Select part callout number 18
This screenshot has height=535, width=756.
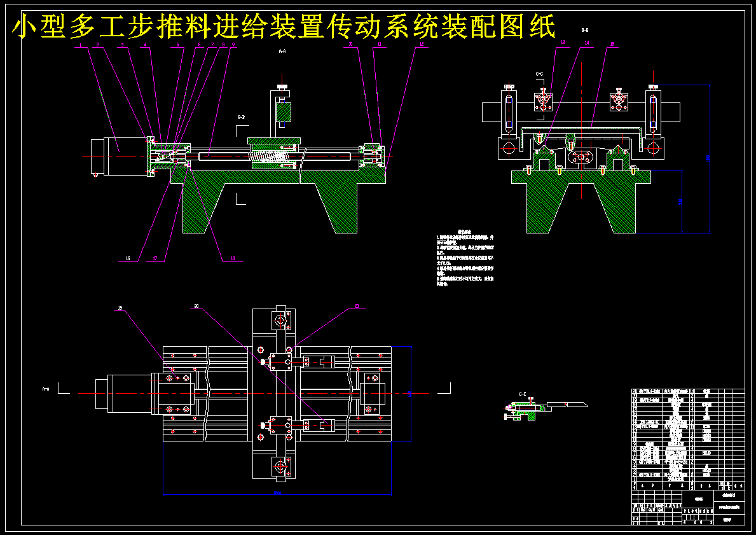233,258
